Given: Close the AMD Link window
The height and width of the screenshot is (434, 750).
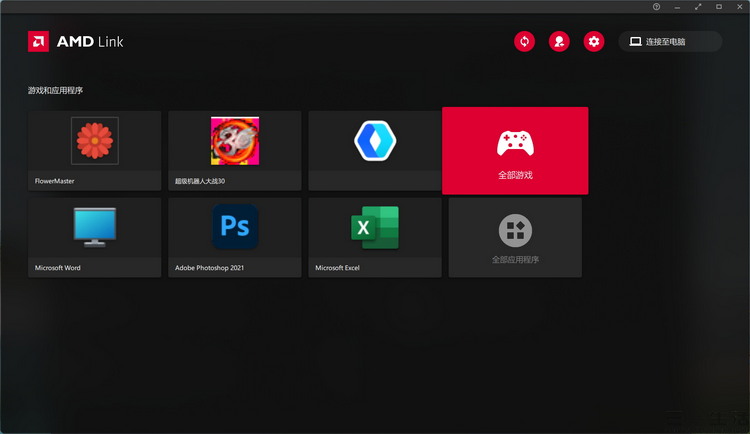Looking at the screenshot, I should (739, 7).
